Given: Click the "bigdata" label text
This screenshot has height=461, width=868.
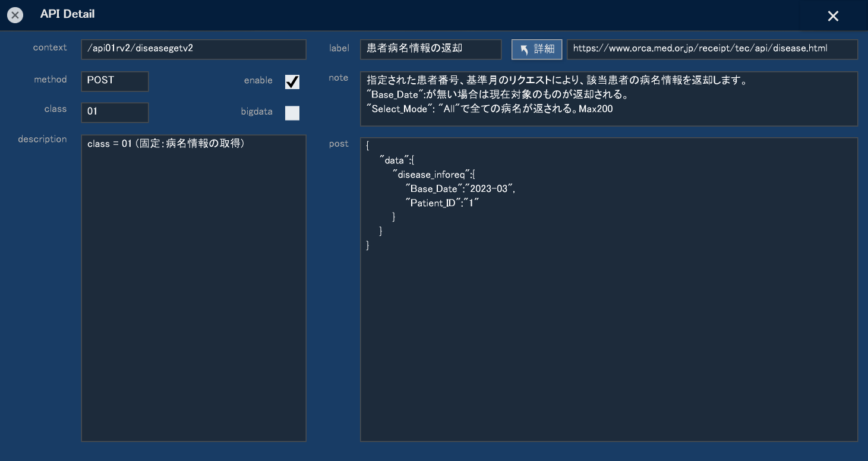Looking at the screenshot, I should [256, 112].
